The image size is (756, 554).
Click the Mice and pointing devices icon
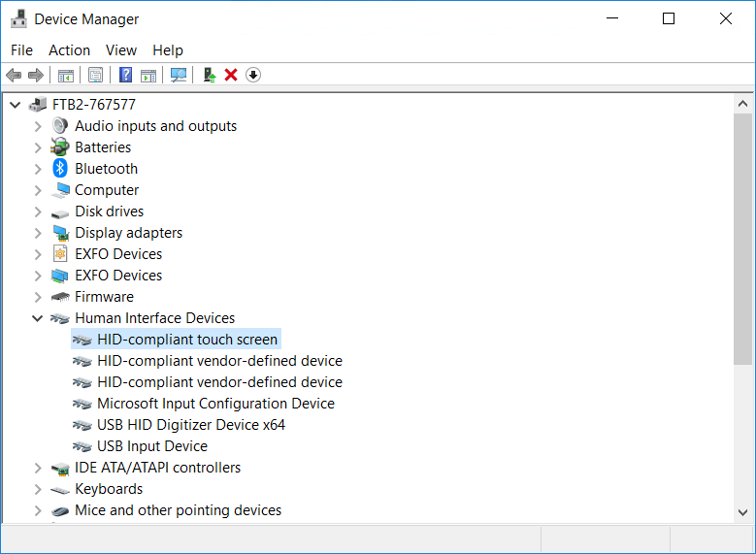point(60,511)
